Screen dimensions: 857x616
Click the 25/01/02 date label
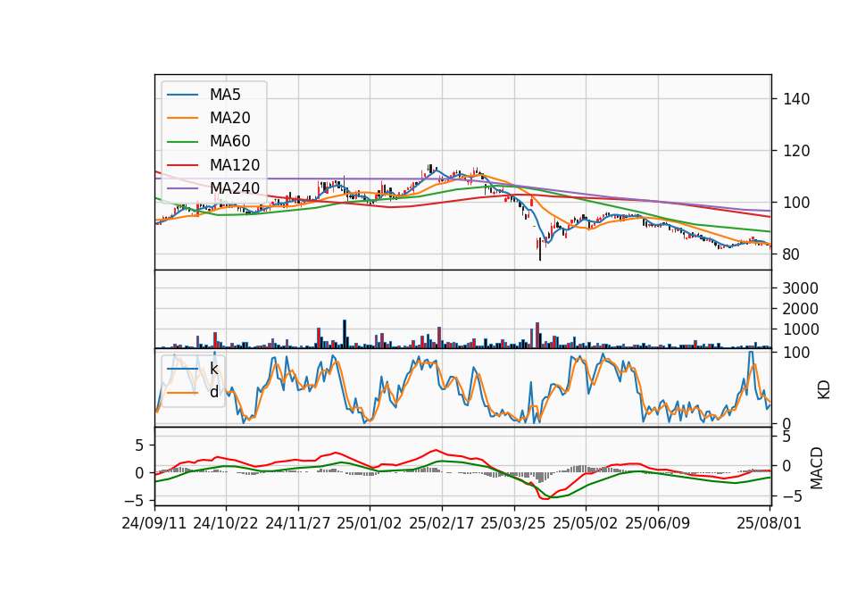click(x=370, y=524)
